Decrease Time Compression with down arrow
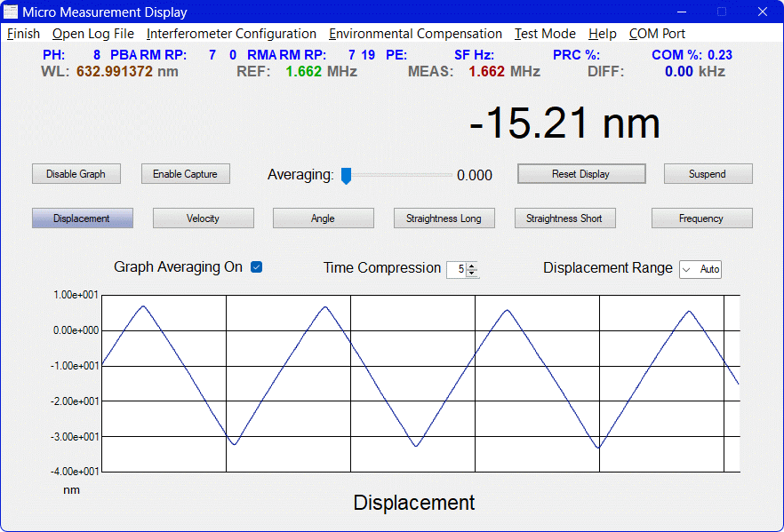Screen dimensions: 784x532 pos(472,273)
